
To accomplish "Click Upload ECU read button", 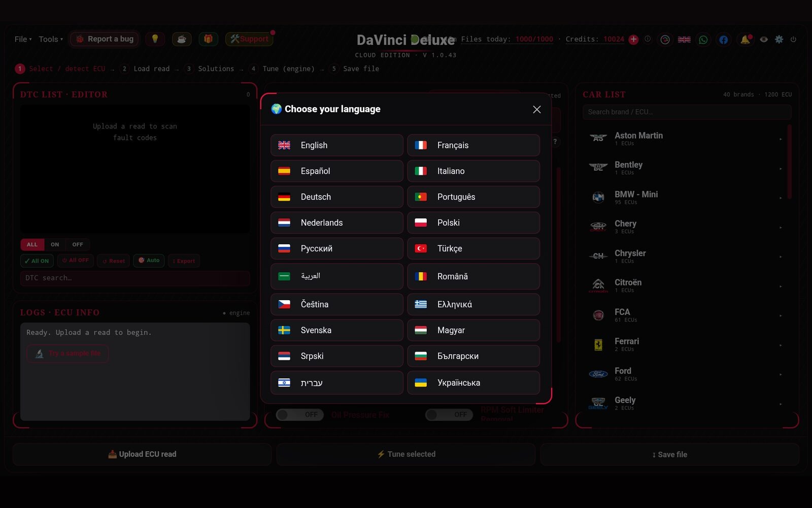I will [142, 455].
